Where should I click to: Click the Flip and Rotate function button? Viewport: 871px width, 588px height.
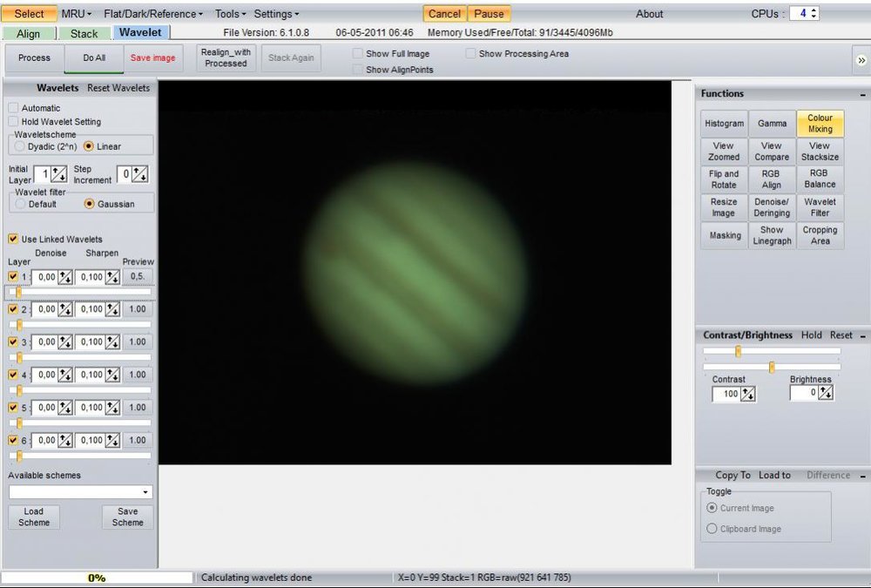(x=724, y=179)
